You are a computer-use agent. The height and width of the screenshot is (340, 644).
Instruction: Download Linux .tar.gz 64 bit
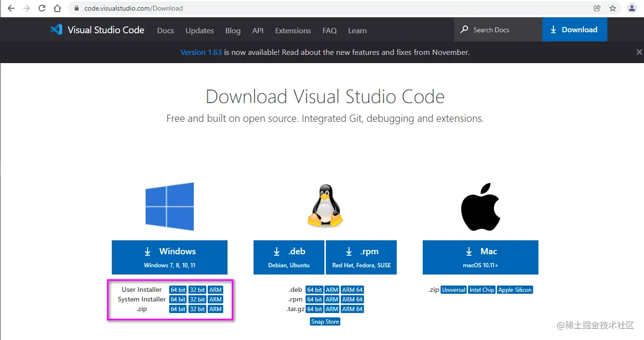click(314, 309)
